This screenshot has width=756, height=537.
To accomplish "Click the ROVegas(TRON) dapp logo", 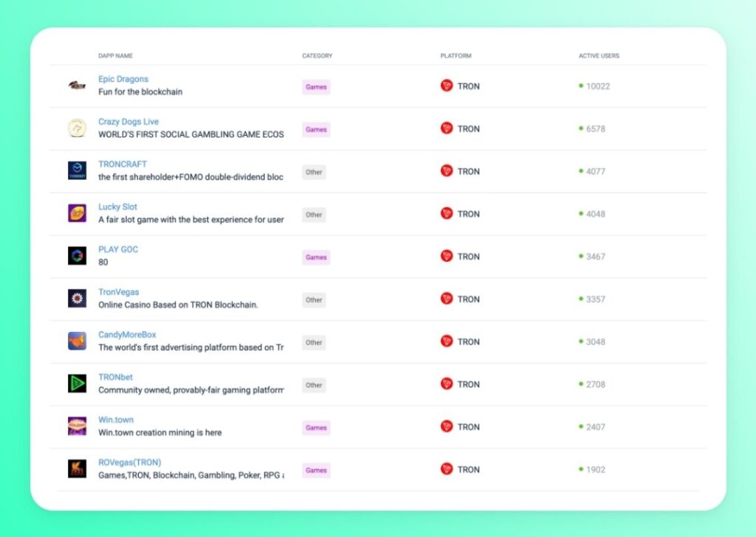I will coord(77,468).
